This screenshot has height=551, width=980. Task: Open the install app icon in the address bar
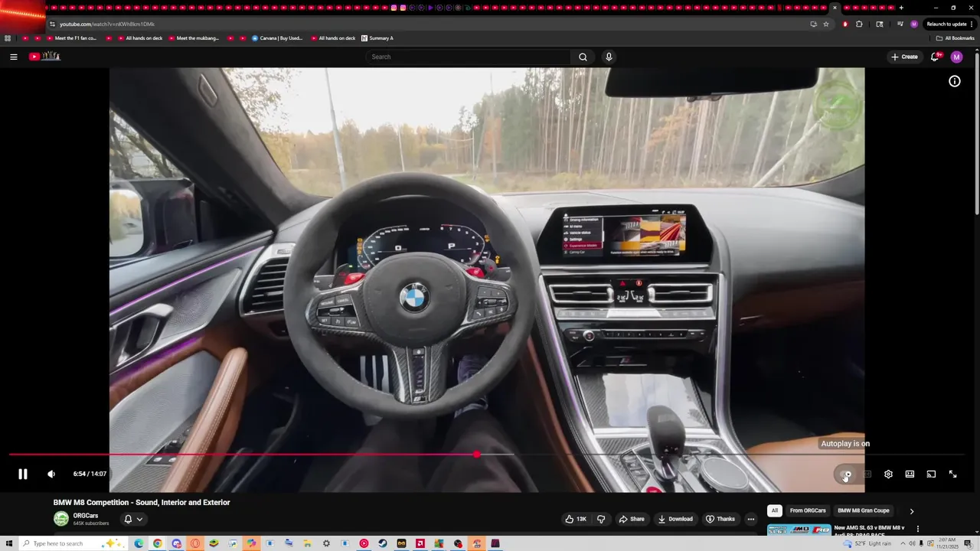point(813,24)
